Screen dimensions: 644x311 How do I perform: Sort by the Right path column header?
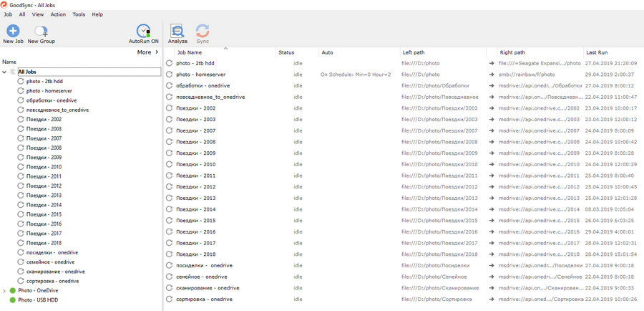tap(512, 52)
